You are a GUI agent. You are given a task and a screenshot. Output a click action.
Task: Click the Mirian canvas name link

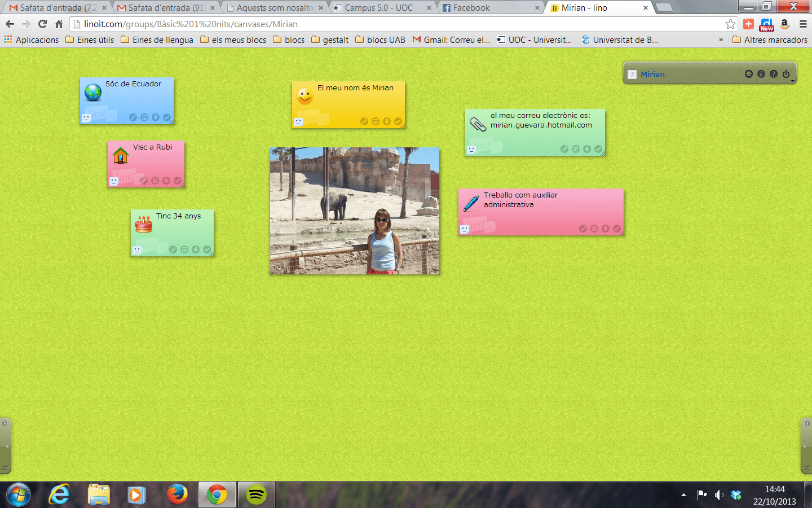pos(652,74)
